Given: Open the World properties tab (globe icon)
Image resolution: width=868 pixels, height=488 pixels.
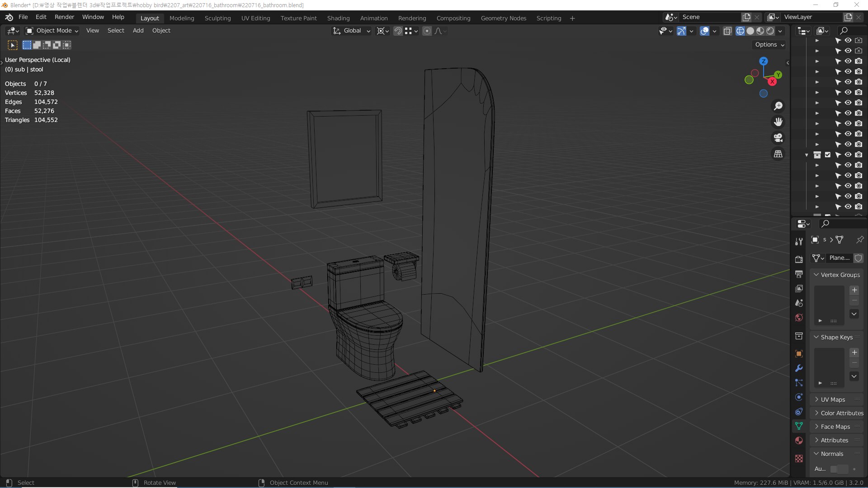Looking at the screenshot, I should (799, 318).
